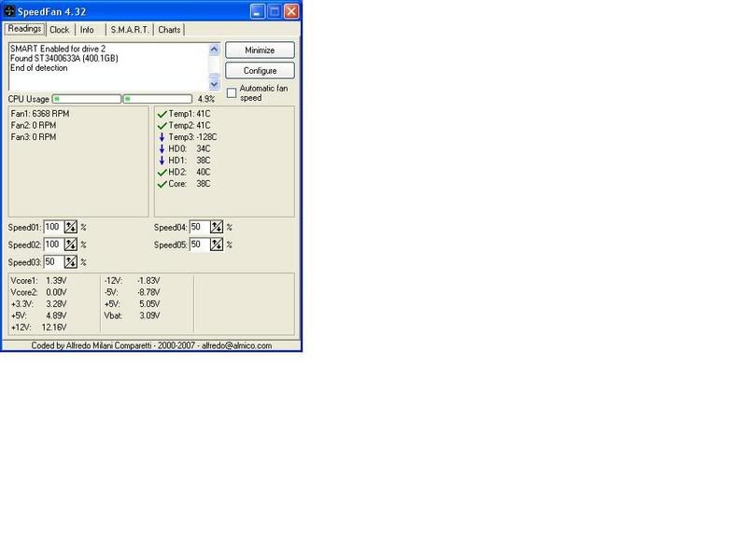
Task: Click the Temp2 green check icon
Action: tap(162, 126)
